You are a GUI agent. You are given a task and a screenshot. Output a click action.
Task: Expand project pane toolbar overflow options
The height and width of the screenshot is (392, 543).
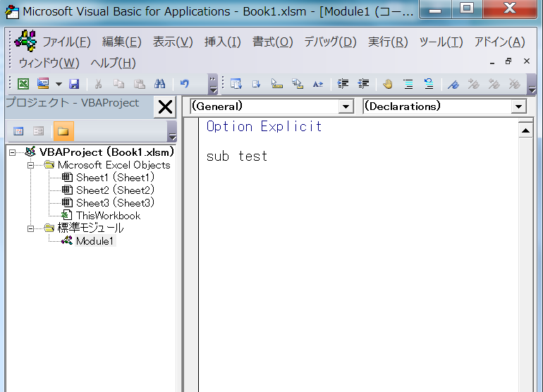172,132
